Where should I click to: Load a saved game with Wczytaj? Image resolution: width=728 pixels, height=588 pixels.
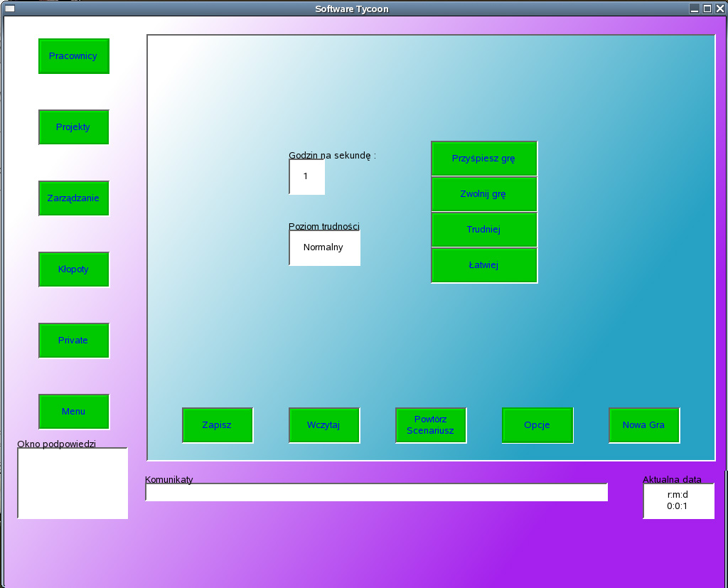coord(323,425)
